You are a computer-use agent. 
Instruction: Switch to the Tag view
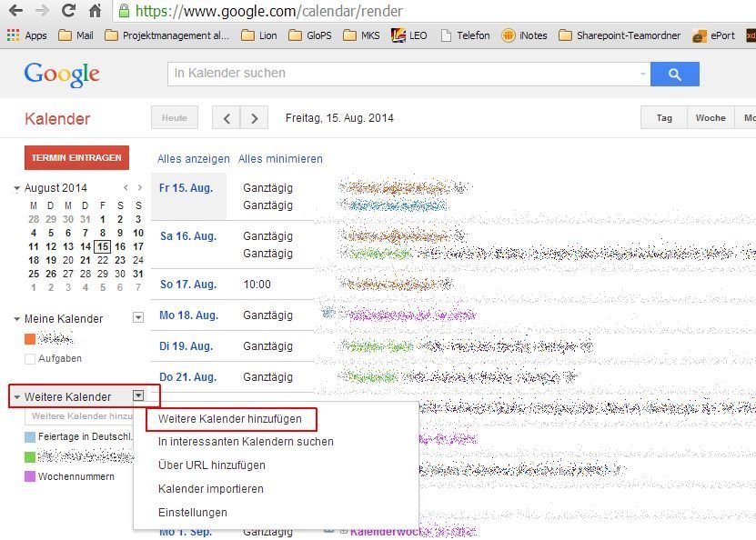pos(664,118)
